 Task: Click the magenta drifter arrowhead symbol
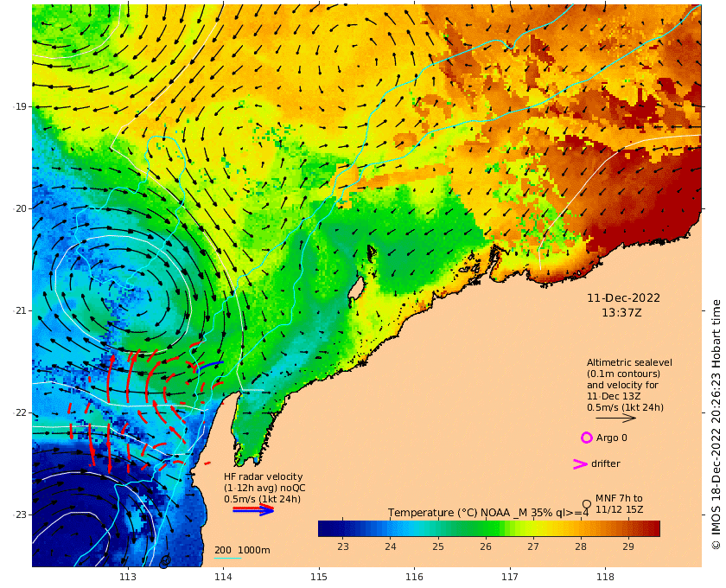click(x=580, y=463)
